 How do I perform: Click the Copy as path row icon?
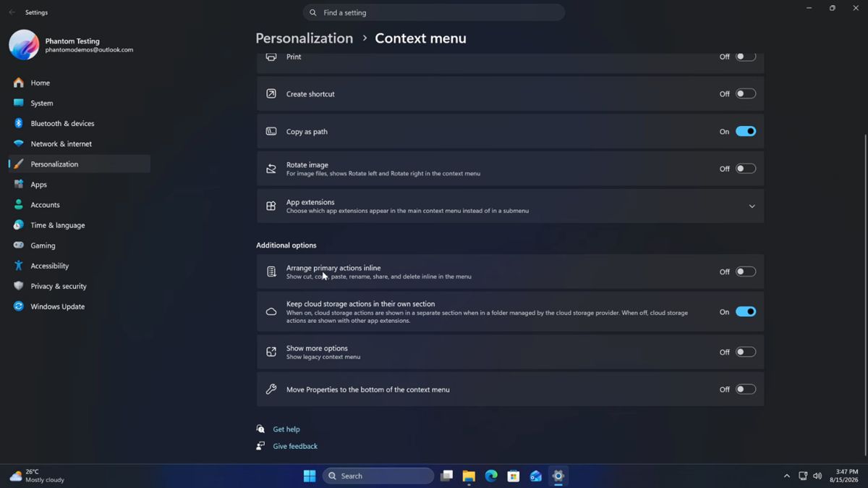(x=271, y=131)
